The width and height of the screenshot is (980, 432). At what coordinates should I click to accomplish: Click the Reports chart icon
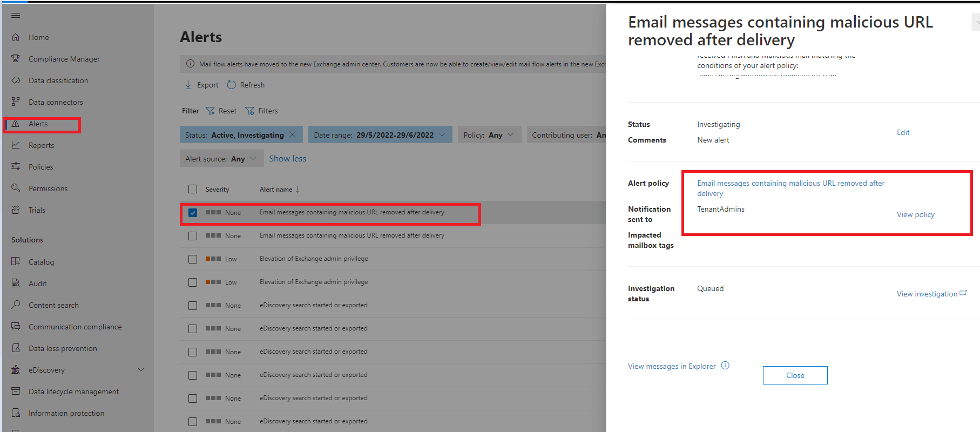point(16,145)
